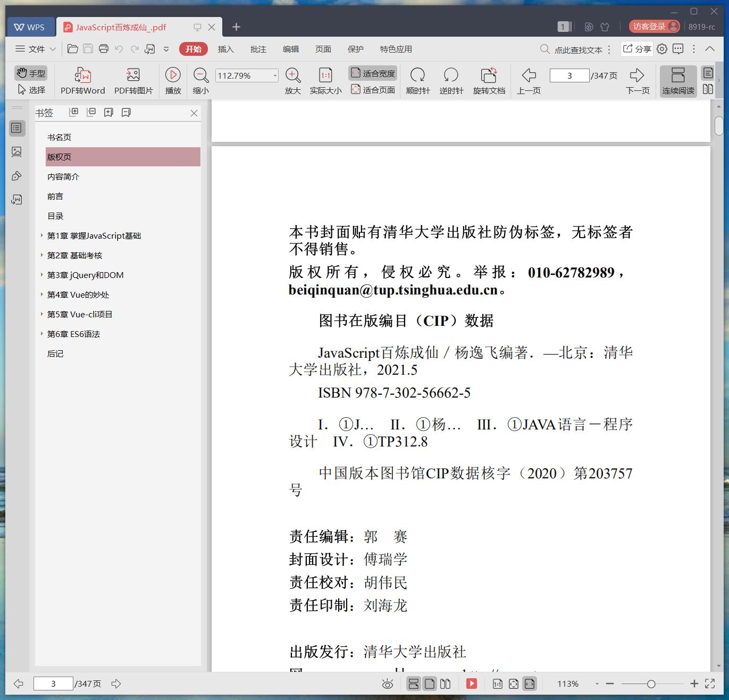Open the 插入 ribbon tab
The image size is (729, 700).
[225, 49]
